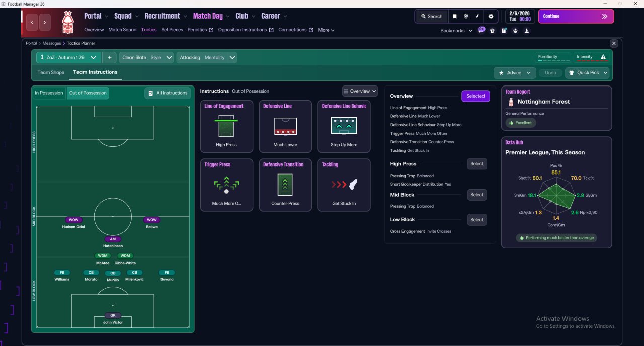The image size is (644, 346).
Task: Open the messages bubble icon with 9+ badge
Action: pyautogui.click(x=481, y=30)
